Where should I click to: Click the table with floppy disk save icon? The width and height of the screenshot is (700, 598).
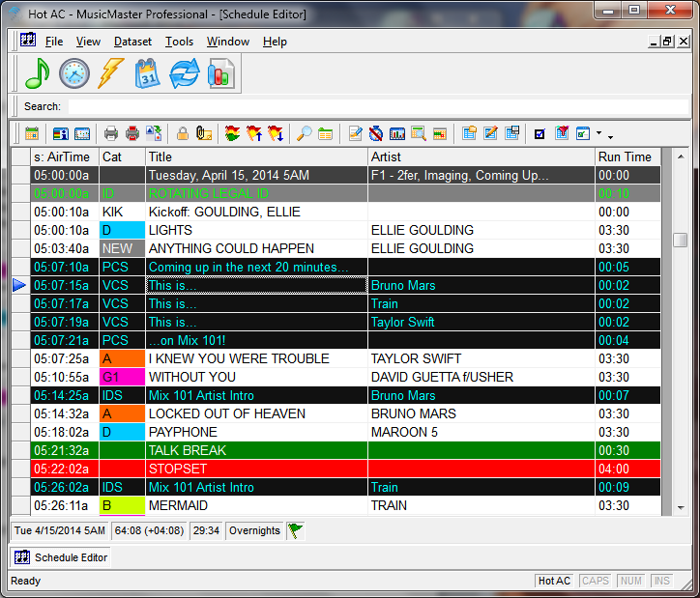512,133
